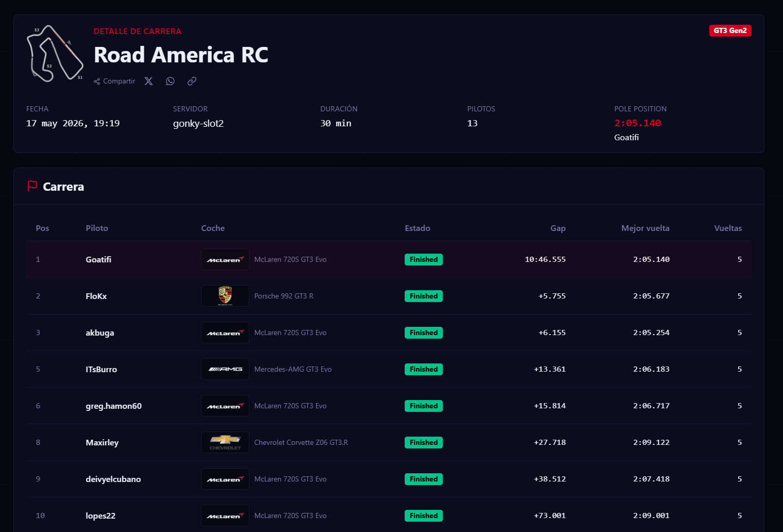Click the +38.512 gap value
783x532 pixels.
point(550,479)
